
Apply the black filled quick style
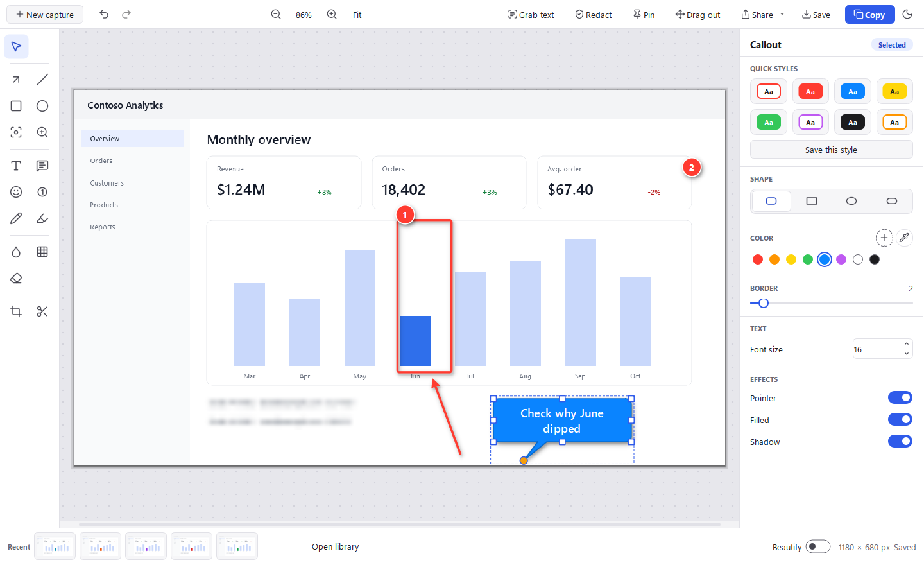pyautogui.click(x=853, y=123)
